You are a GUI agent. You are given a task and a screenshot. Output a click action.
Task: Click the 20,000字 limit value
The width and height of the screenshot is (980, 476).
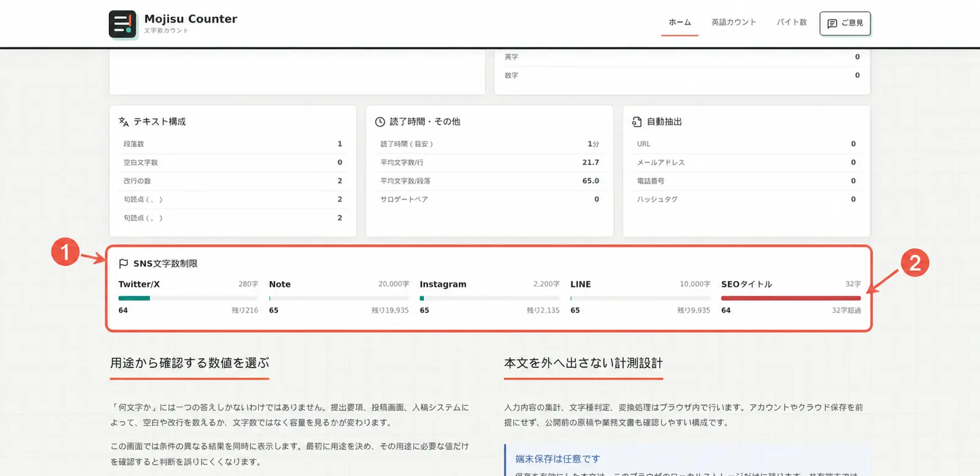click(394, 284)
